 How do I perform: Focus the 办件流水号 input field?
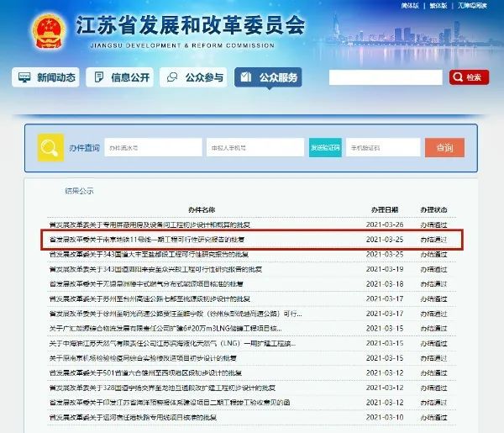154,148
